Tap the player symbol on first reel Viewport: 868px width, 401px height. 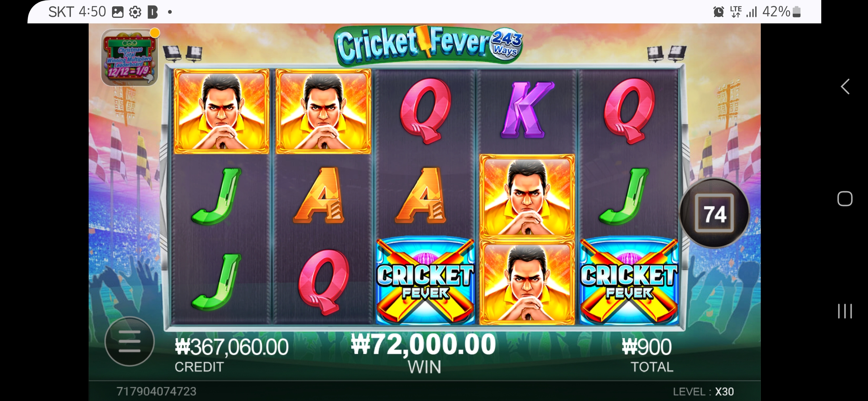tap(221, 111)
